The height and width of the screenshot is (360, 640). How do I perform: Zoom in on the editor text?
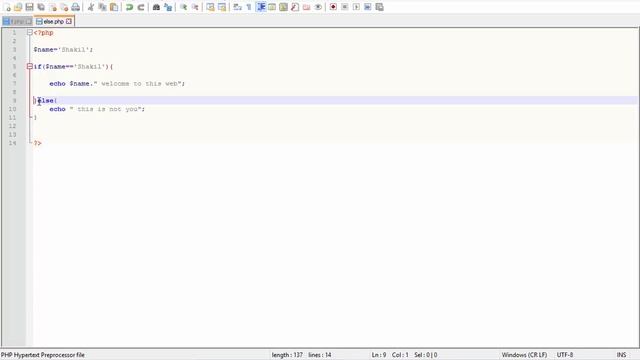pos(183,7)
